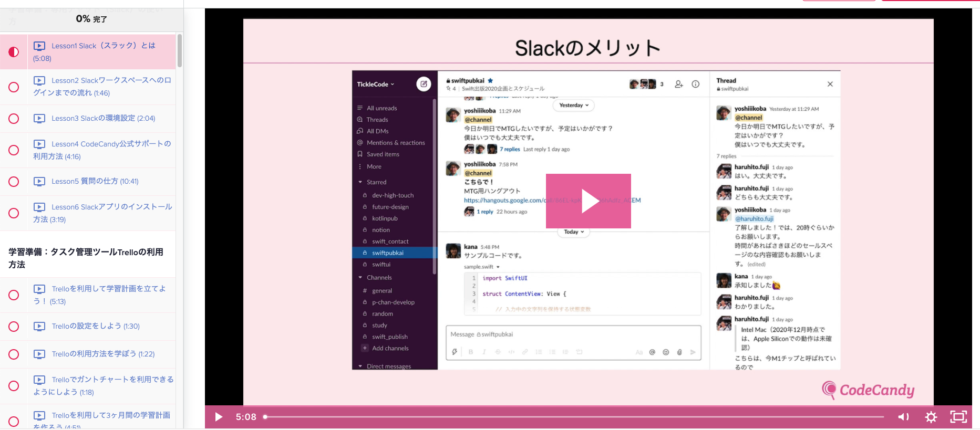Image resolution: width=980 pixels, height=430 pixels.
Task: Enter fullscreen mode for the video
Action: pos(958,417)
